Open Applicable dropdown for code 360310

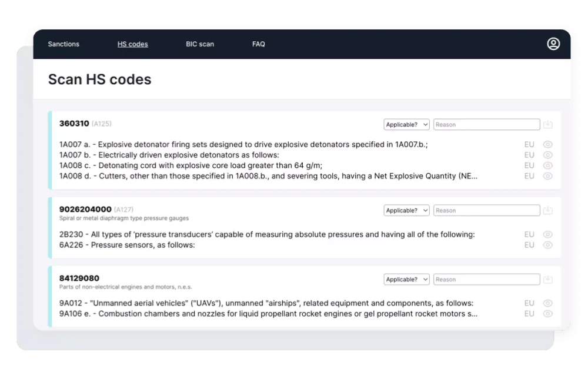pyautogui.click(x=407, y=125)
